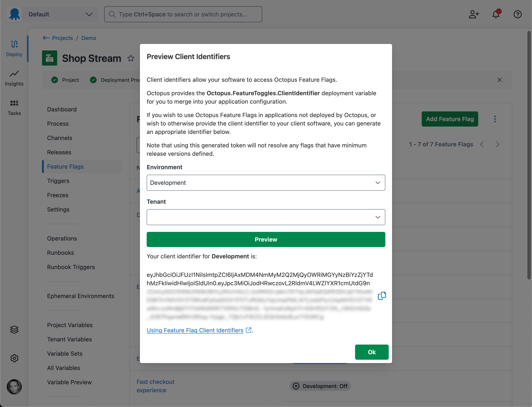This screenshot has height=407, width=532.
Task: Click the back arrow next to Projects
Action: point(46,38)
